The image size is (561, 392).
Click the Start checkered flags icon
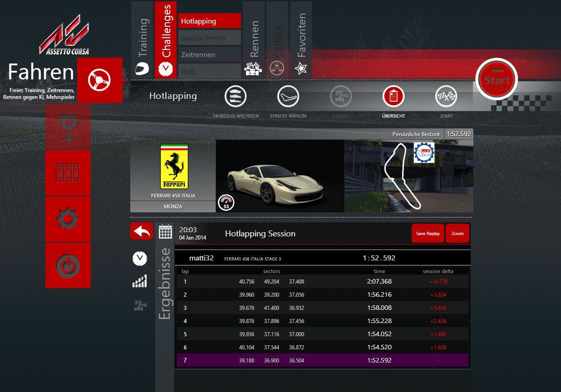coord(446,96)
